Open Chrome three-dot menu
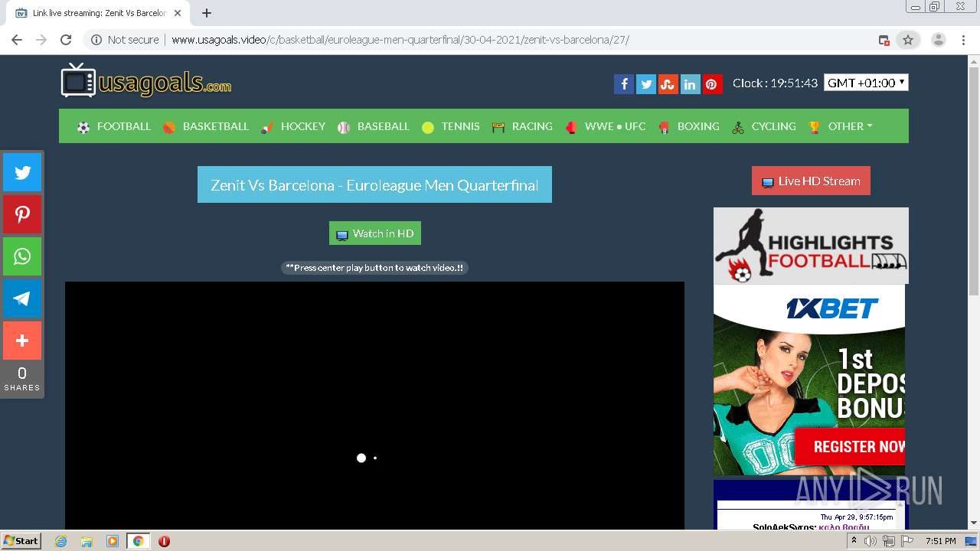This screenshot has height=551, width=980. [964, 40]
